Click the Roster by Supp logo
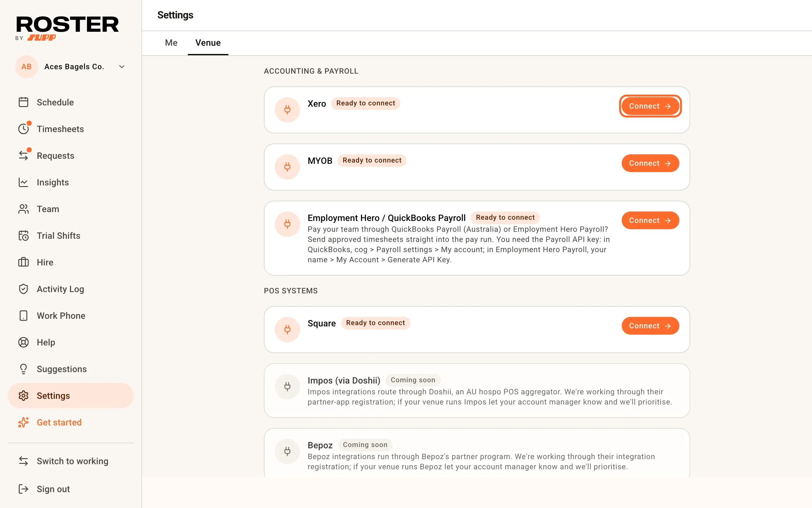This screenshot has height=508, width=812. [x=67, y=29]
